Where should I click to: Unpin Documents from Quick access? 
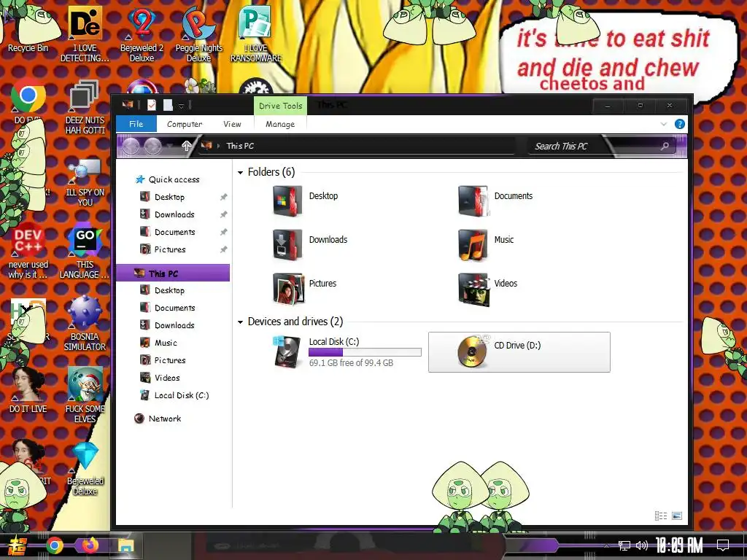(223, 232)
